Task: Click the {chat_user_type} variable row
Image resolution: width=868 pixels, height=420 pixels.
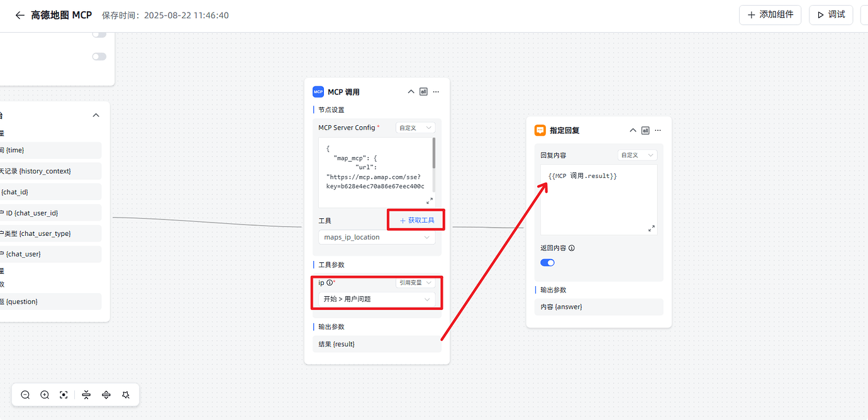Action: [x=50, y=233]
